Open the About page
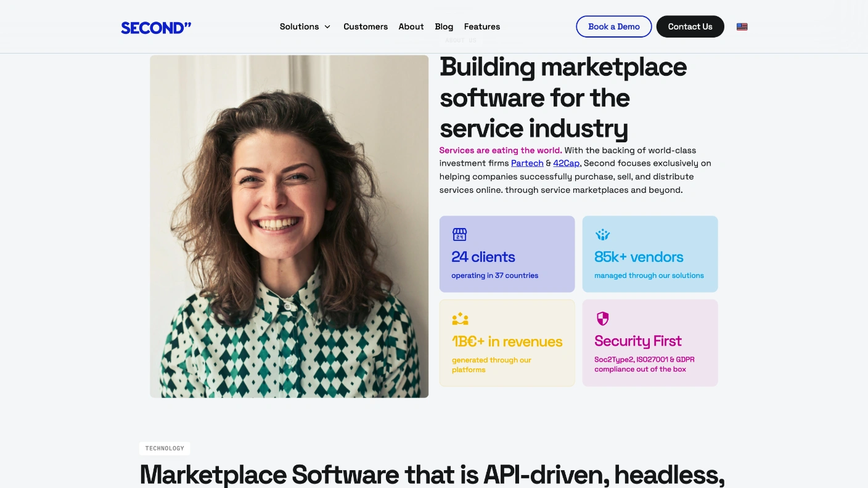 [411, 26]
